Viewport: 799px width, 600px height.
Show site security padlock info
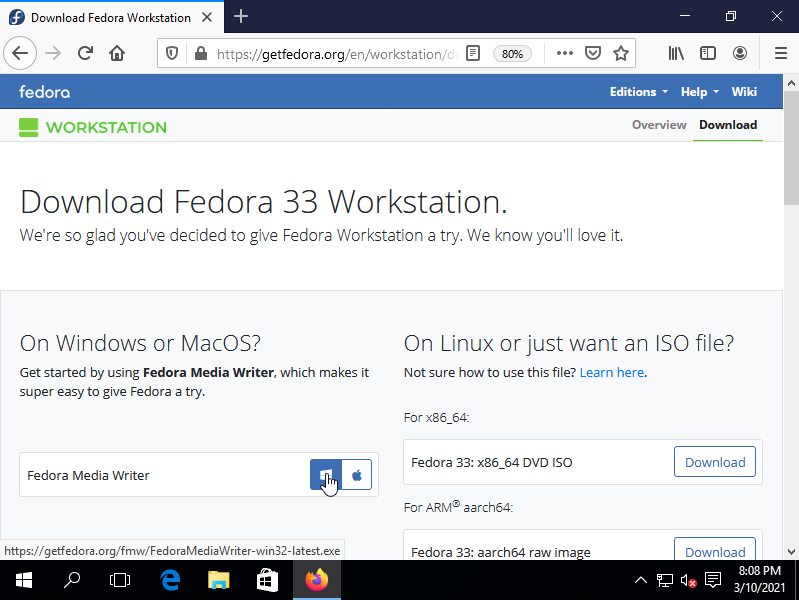tap(201, 53)
